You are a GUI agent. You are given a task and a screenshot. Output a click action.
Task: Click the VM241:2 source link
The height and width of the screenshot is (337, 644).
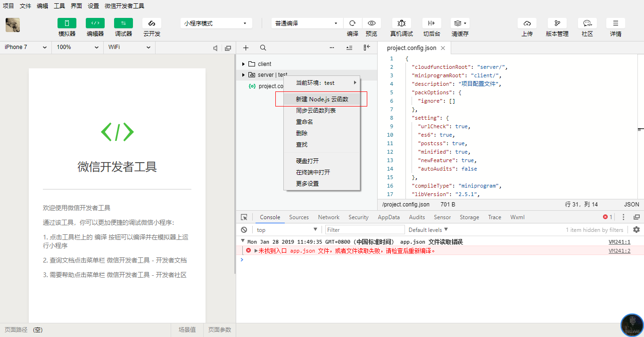coord(619,251)
